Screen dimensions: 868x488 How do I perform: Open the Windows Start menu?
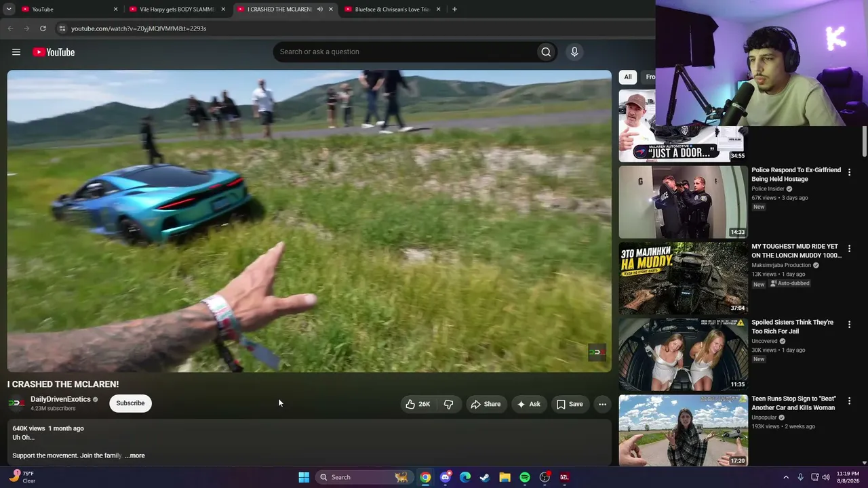coord(304,477)
